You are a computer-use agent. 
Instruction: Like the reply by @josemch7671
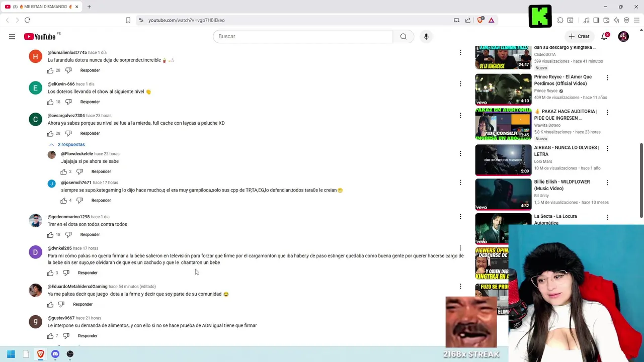pyautogui.click(x=64, y=201)
